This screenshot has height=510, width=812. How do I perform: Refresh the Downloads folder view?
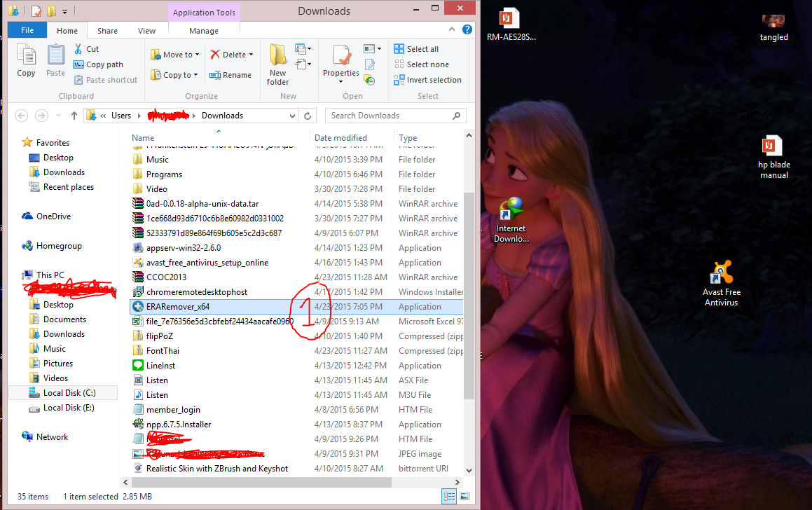click(308, 116)
